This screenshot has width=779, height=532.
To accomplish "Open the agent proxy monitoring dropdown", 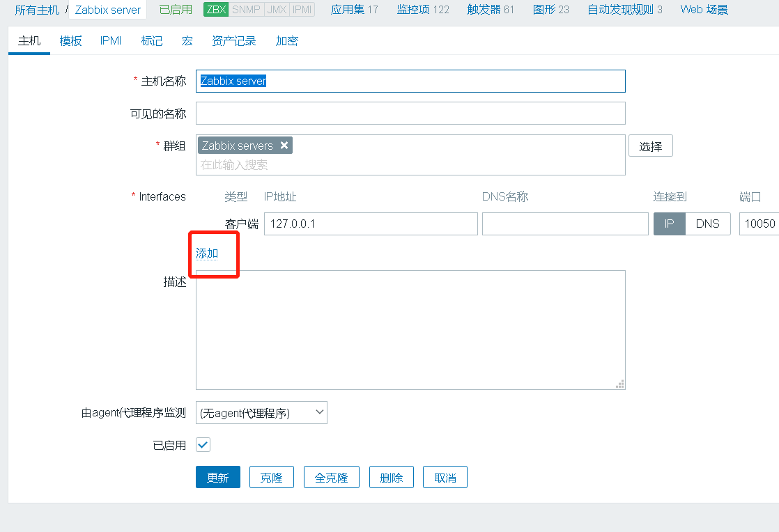I will tap(261, 412).
